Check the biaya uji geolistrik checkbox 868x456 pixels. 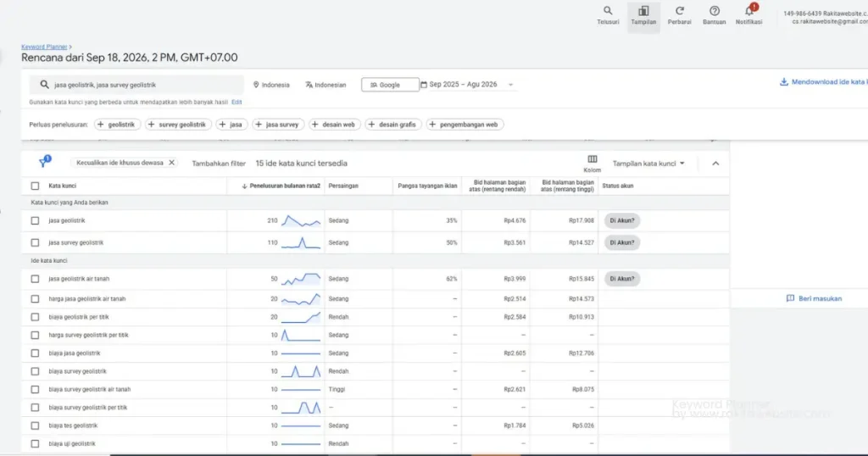pyautogui.click(x=35, y=444)
